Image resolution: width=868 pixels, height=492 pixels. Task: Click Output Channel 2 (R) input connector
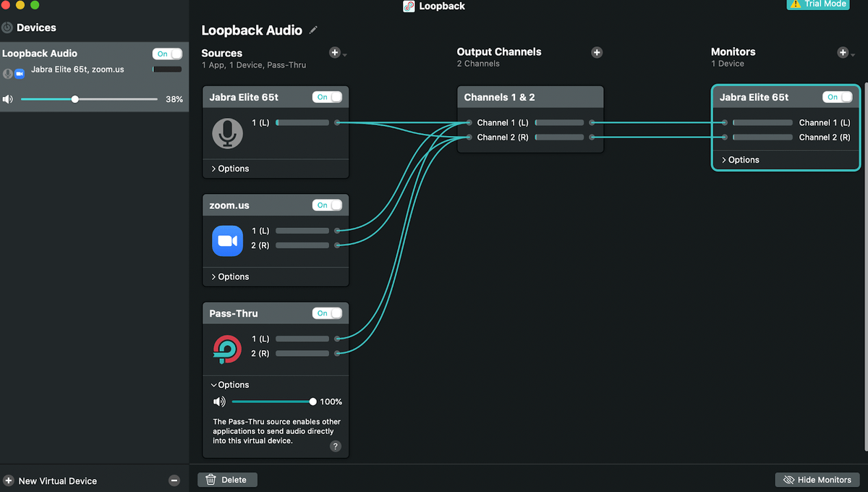pos(469,137)
